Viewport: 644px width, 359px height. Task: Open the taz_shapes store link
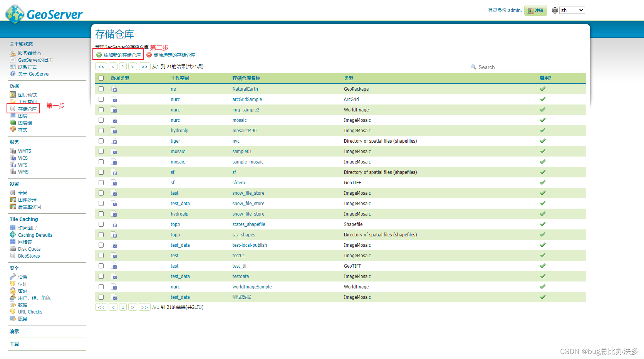tap(243, 235)
